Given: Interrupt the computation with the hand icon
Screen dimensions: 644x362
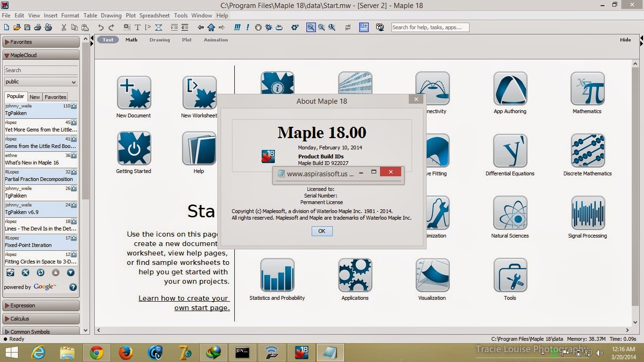Looking at the screenshot, I should click(258, 27).
